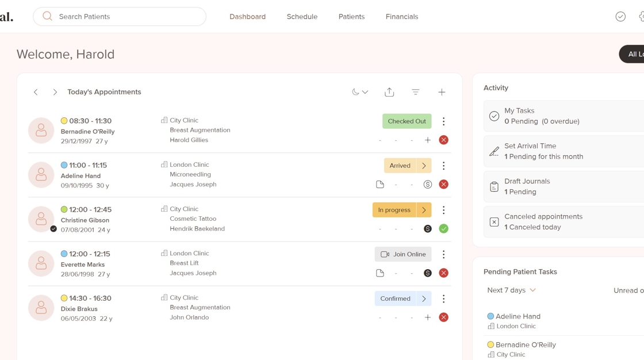This screenshot has width=644, height=360.
Task: Select Bernadine O'Reilly in Pending Patient Tasks
Action: (x=526, y=345)
